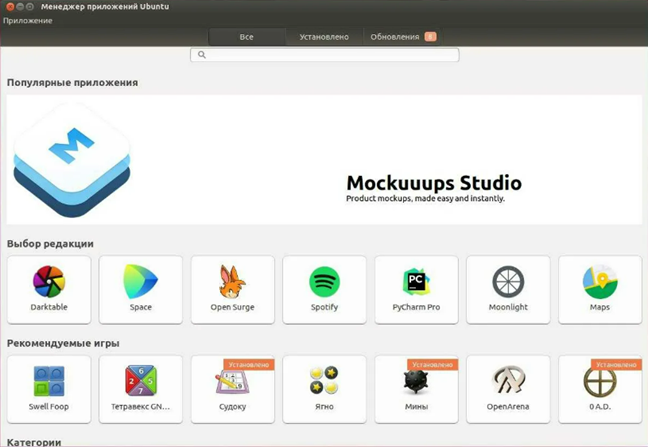
Task: Open the Судоку game icon
Action: pyautogui.click(x=232, y=382)
